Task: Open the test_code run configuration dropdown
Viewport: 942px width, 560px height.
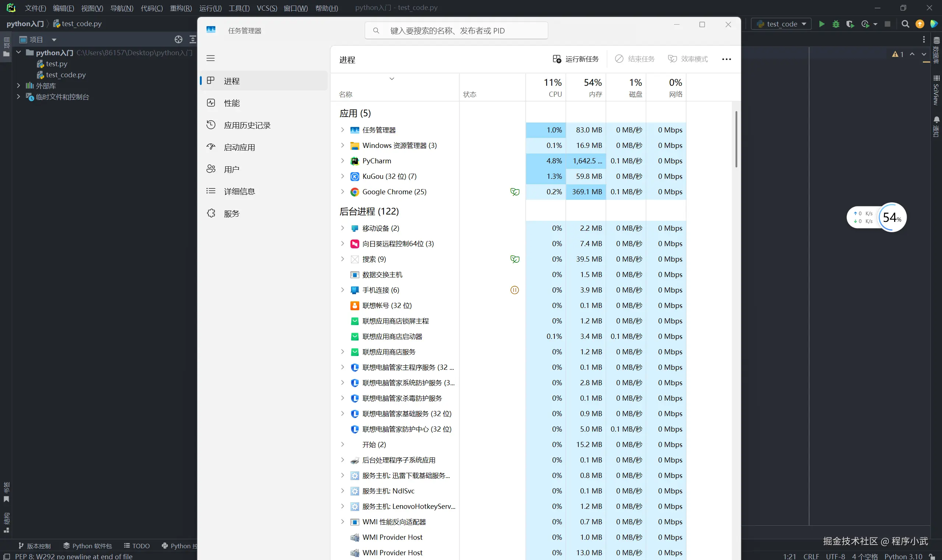Action: (x=781, y=24)
